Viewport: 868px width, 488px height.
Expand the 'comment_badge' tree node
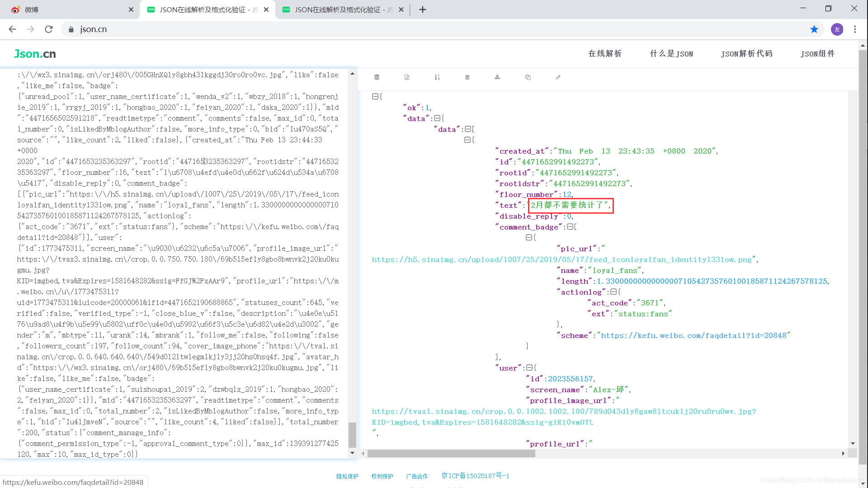tap(571, 227)
